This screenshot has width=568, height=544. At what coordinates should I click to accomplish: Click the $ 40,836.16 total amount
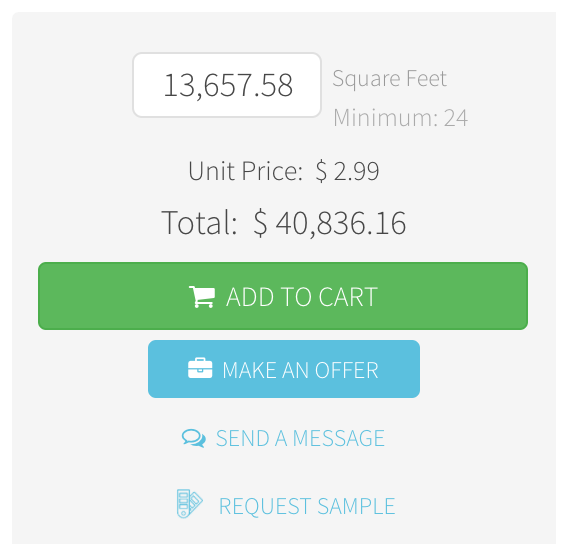(330, 223)
